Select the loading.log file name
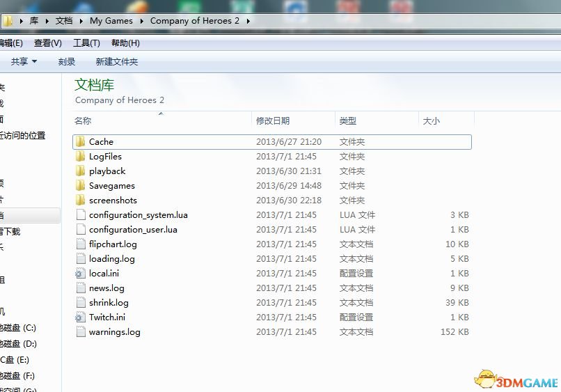Screen dimensions: 561x392 (112, 259)
